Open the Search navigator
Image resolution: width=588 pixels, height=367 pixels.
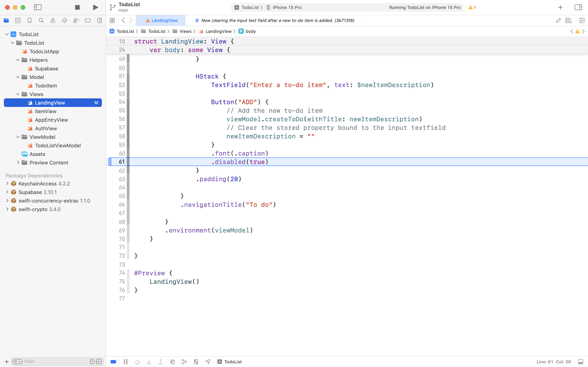(x=41, y=20)
